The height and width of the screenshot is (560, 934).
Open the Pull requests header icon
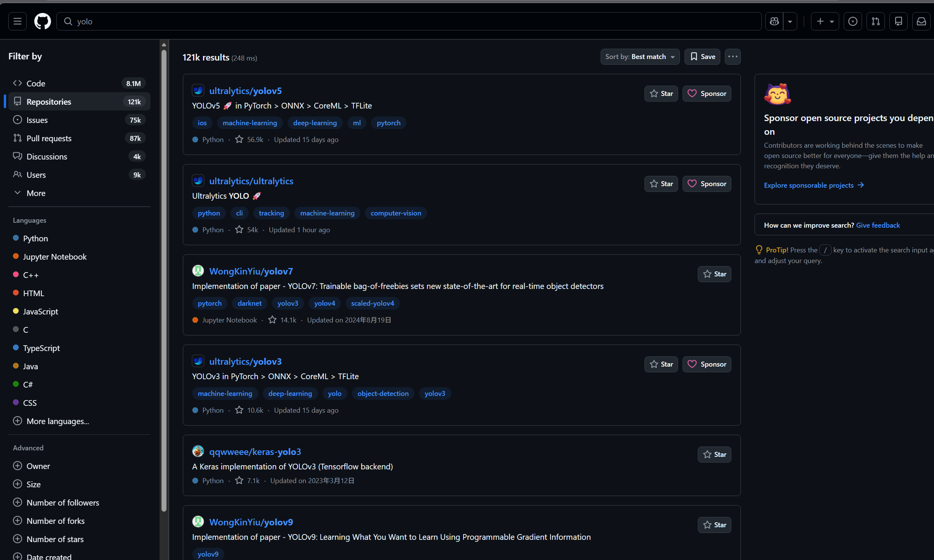(x=875, y=21)
